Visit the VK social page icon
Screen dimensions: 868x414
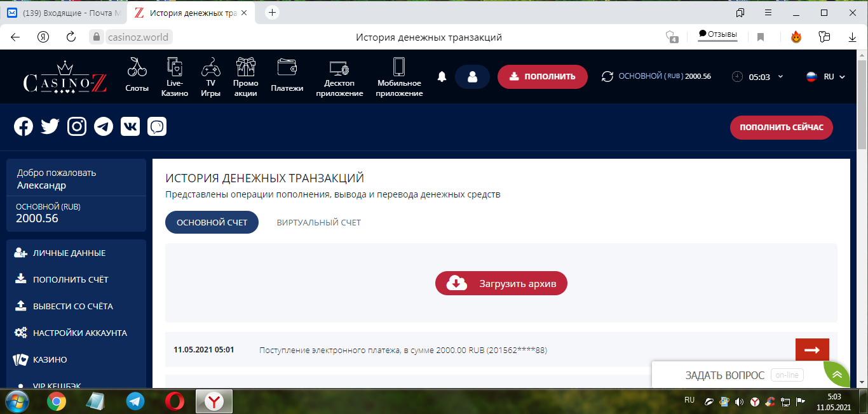tap(130, 126)
